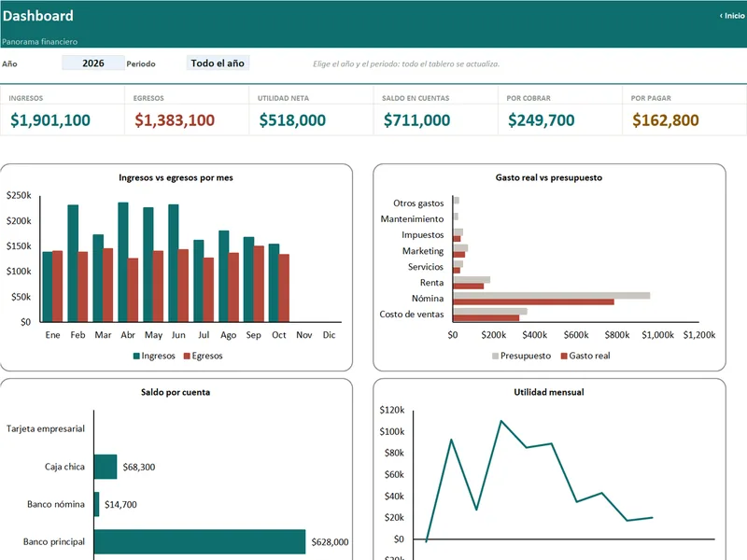Click the SALDO EN CUENTAS card label
Screen dimensions: 747x560
416,98
